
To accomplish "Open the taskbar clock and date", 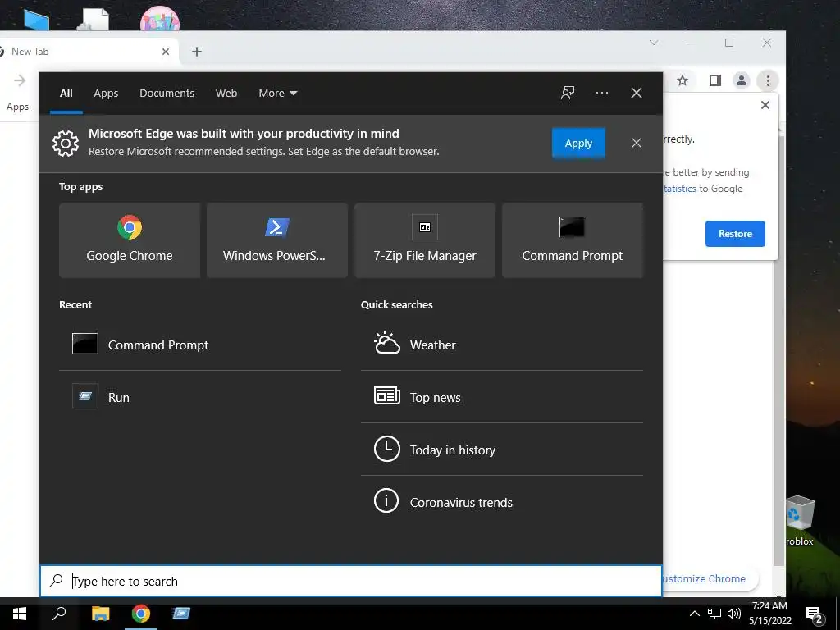I will [x=769, y=614].
